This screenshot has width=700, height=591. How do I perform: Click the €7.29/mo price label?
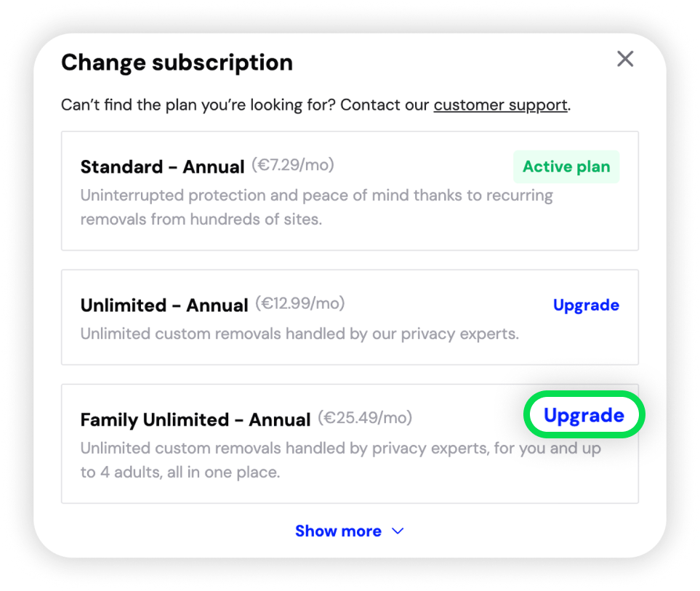click(x=293, y=165)
